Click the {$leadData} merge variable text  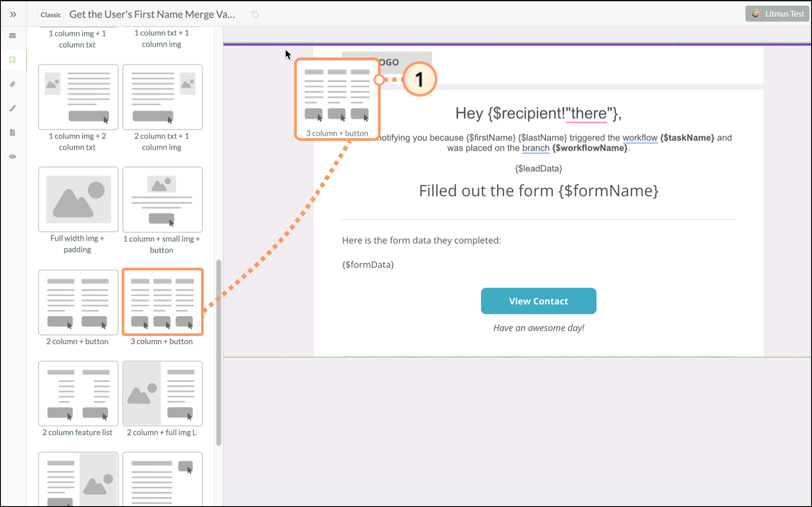[538, 168]
